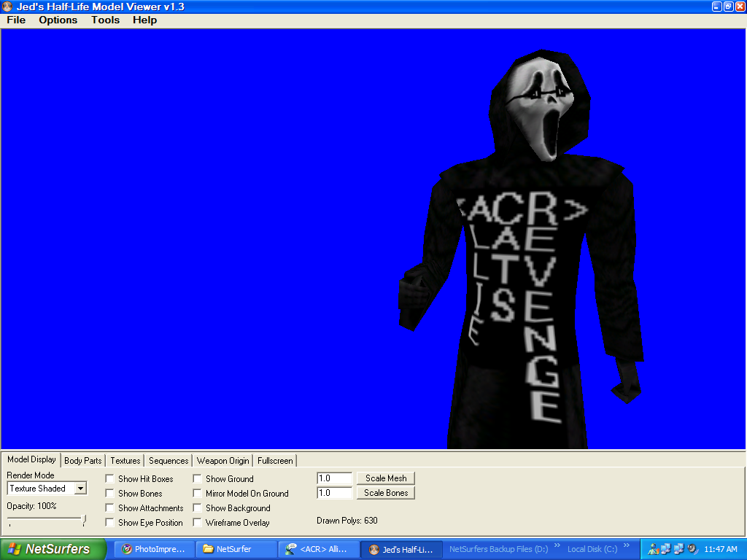Click the Drawn Polys: 630 label
The image size is (747, 560).
tap(347, 521)
